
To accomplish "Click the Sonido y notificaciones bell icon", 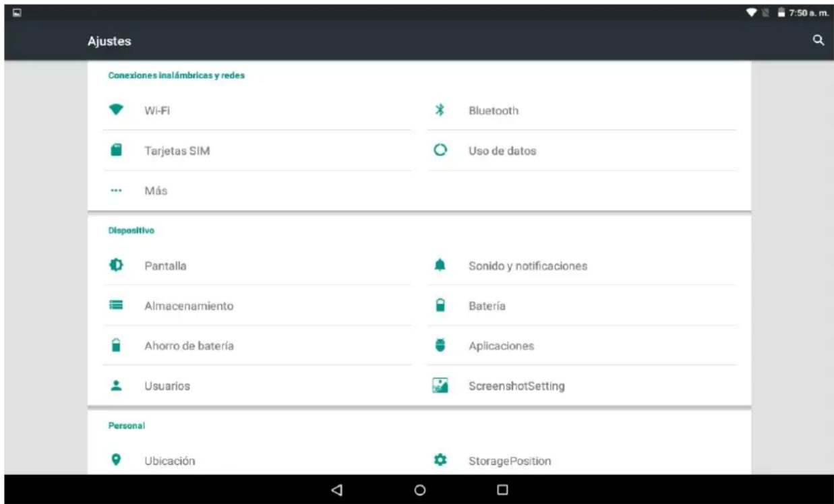I will 441,265.
